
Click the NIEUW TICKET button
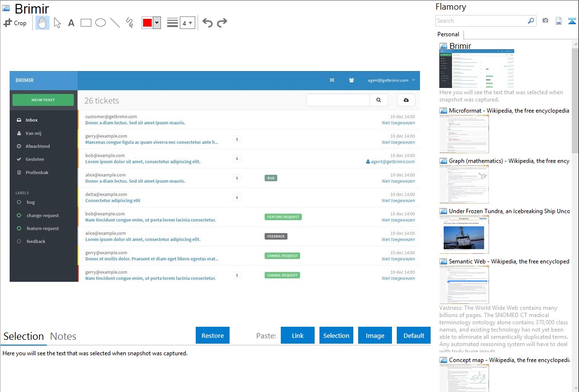coord(43,100)
